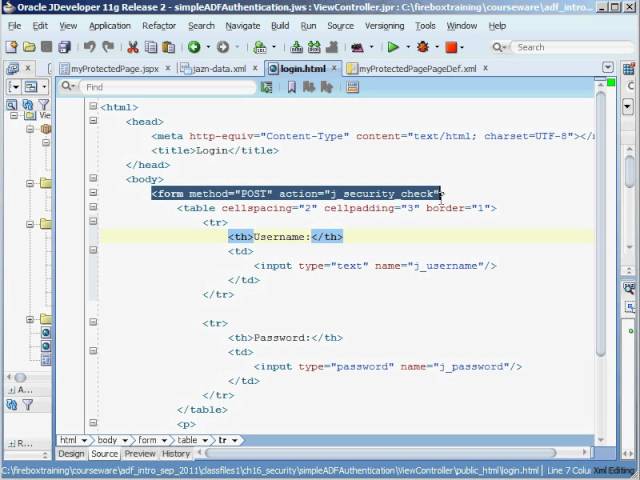This screenshot has width=640, height=480.
Task: Open the Back history dropdown arrow
Action: coord(208,47)
